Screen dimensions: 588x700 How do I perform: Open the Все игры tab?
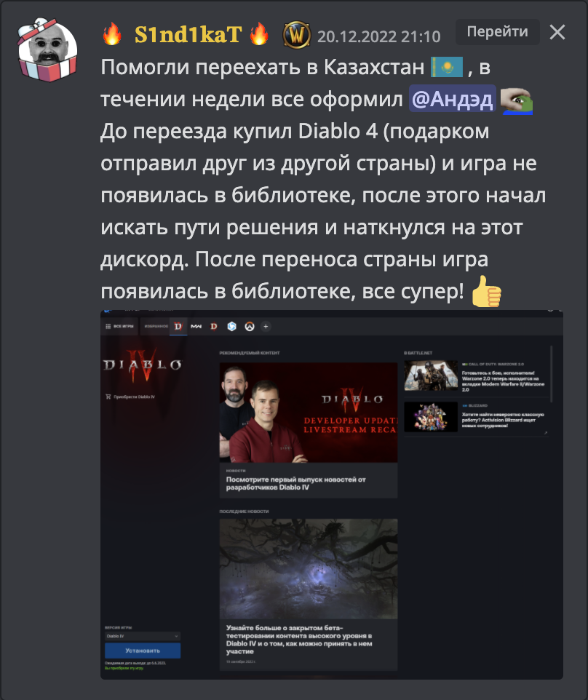pos(119,326)
